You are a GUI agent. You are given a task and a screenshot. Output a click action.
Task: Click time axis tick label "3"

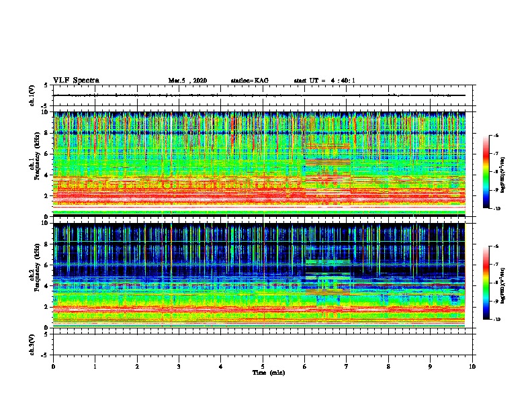point(179,367)
